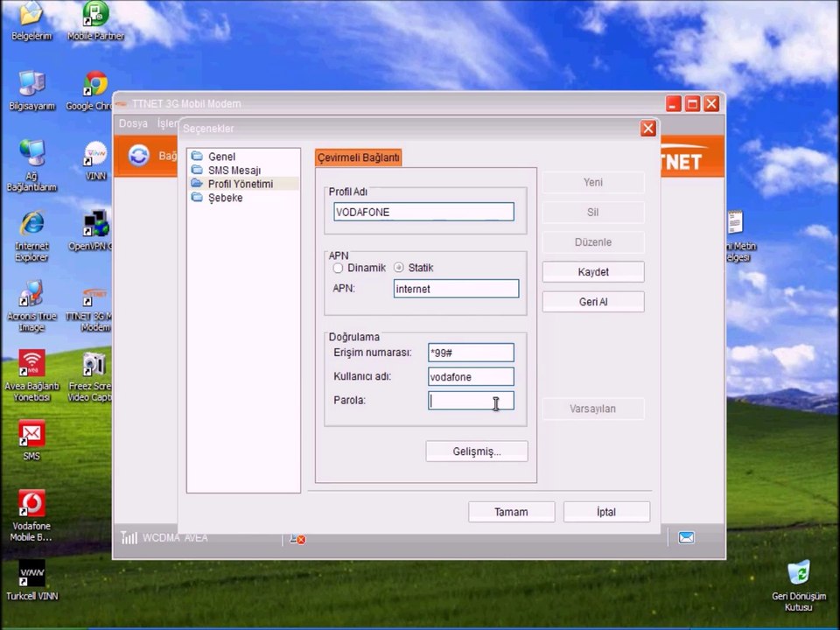Screen dimensions: 840x630
Task: Select Dinamik APN radio button
Action: pyautogui.click(x=338, y=268)
